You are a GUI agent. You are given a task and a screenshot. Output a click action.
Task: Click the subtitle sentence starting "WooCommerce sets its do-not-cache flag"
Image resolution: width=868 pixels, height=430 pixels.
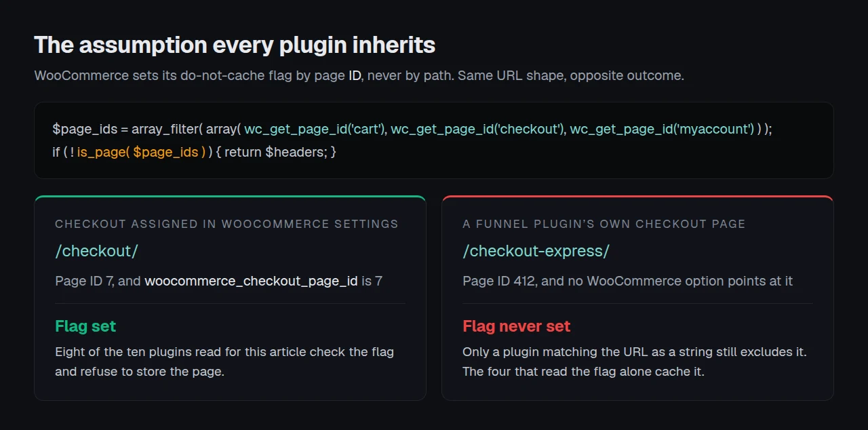point(359,75)
